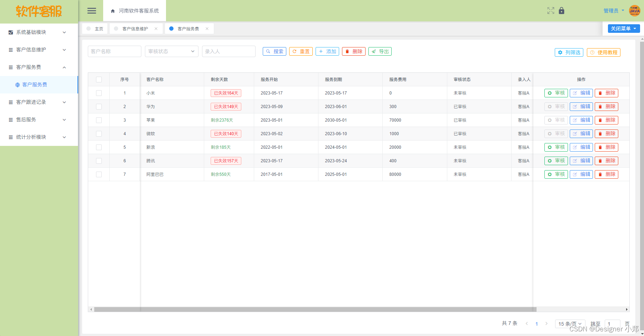Viewport: 644px width, 336px height.
Task: Check the box for row 阿里巴巴
Action: tap(99, 174)
